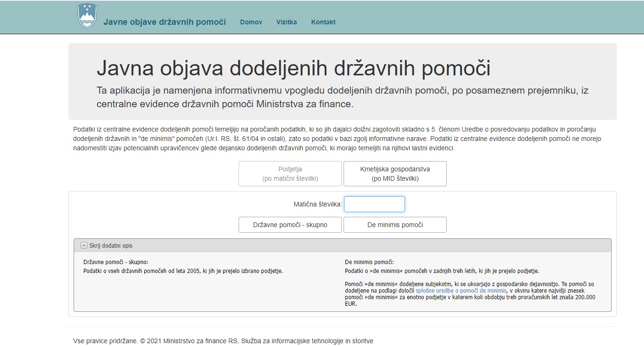Click the De minimis pomoči button

[x=395, y=225]
